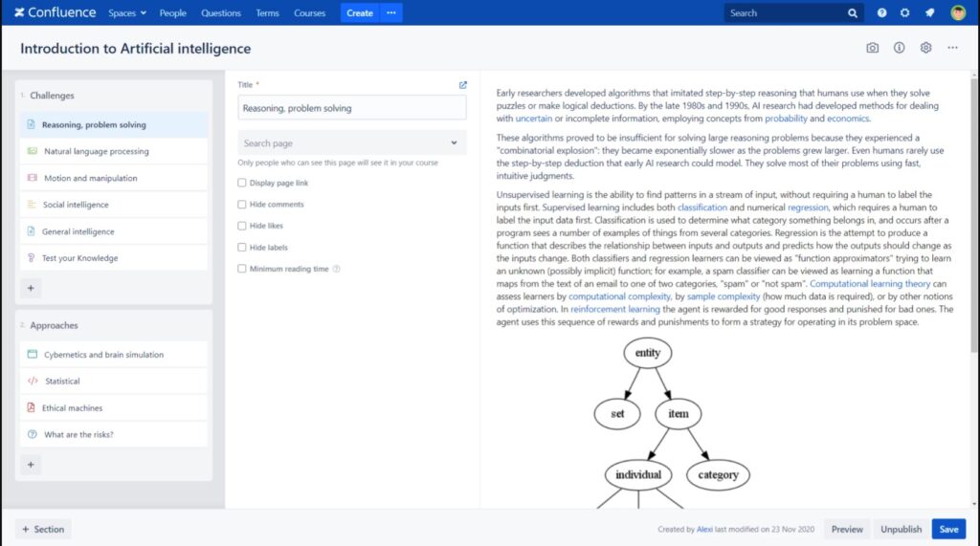Image resolution: width=980 pixels, height=546 pixels.
Task: Click the Confluence logo
Action: click(x=55, y=12)
